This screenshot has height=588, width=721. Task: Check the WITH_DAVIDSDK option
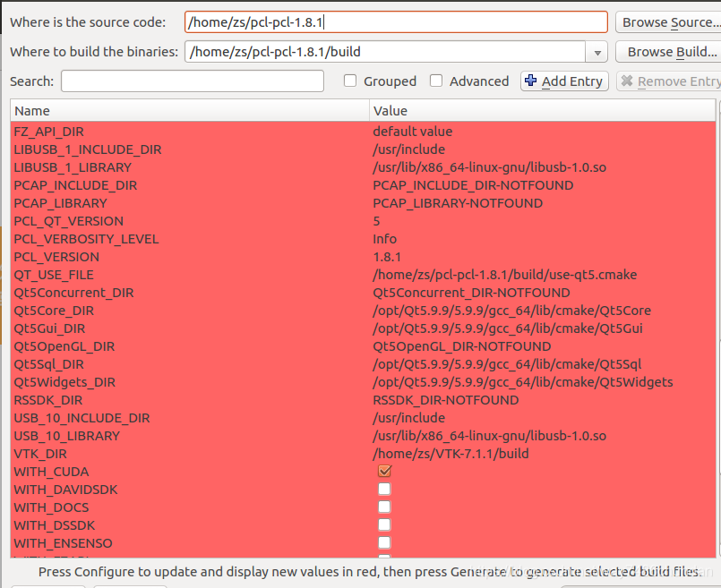[384, 489]
